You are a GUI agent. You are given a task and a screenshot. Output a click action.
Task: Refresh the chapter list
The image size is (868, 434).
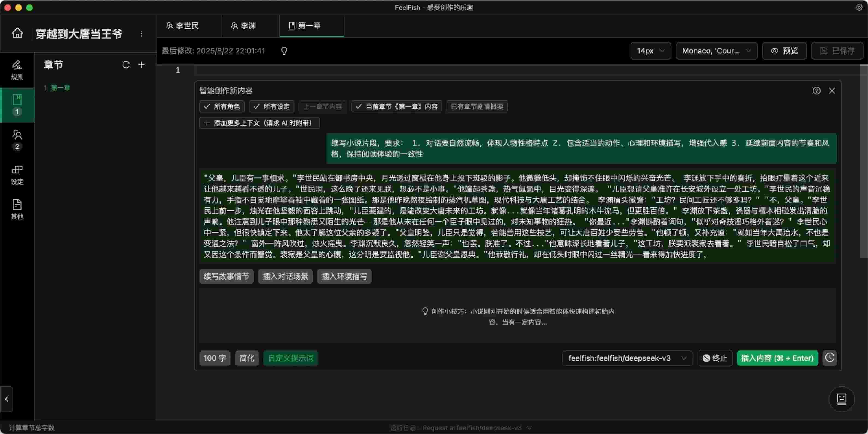click(126, 65)
